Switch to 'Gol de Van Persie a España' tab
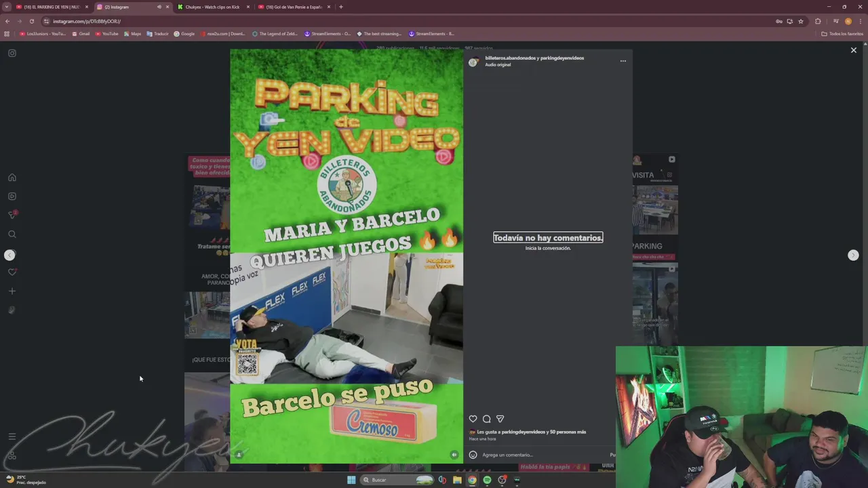This screenshot has width=868, height=488. (x=293, y=7)
